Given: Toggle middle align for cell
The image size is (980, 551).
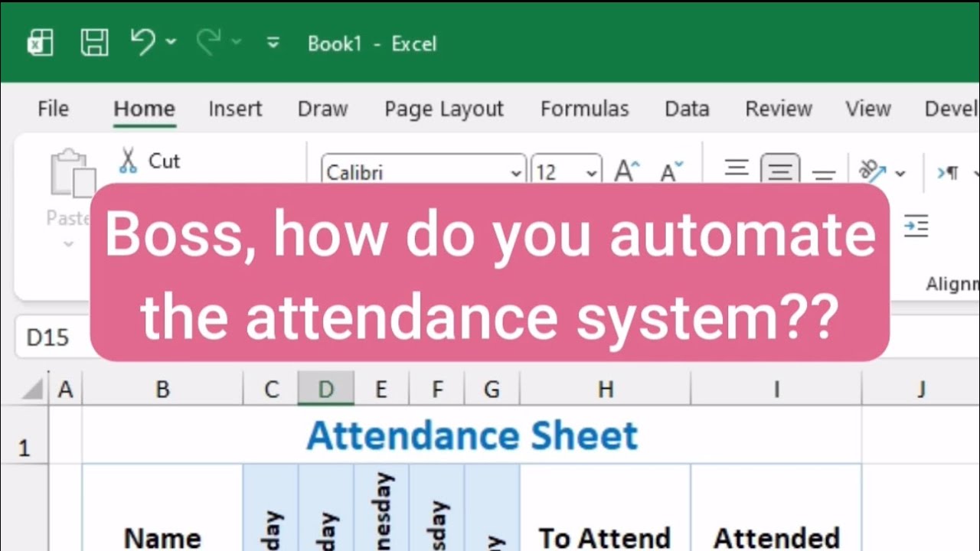Looking at the screenshot, I should click(x=780, y=169).
